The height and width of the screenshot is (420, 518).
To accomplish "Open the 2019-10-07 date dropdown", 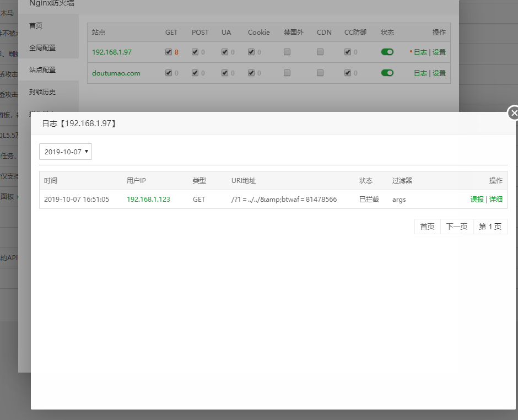I will [66, 152].
